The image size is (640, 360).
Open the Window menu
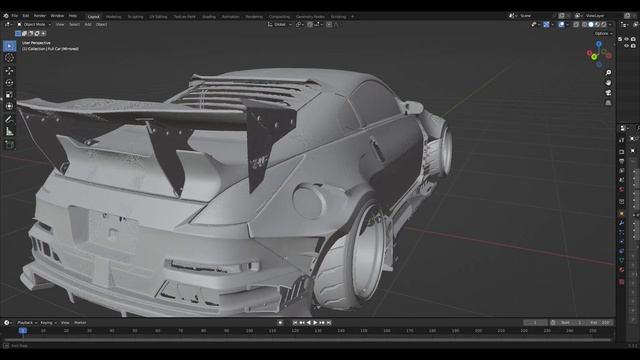coord(57,16)
